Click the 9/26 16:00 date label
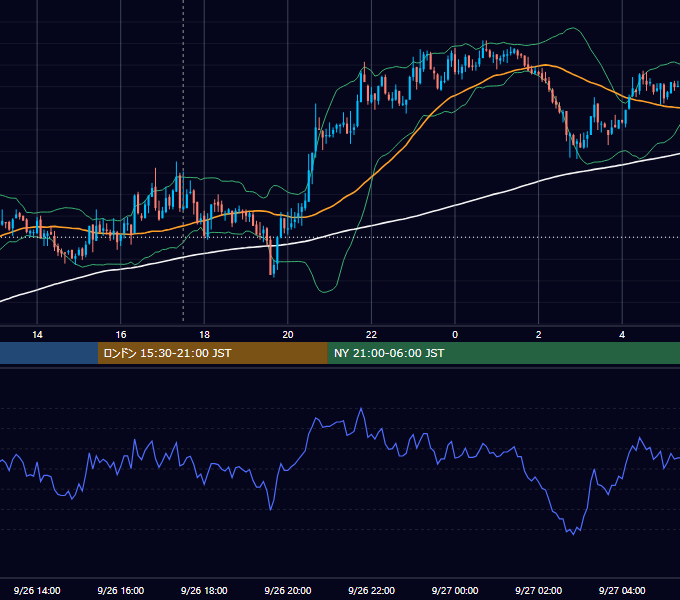Viewport: 680px width, 600px height. pyautogui.click(x=121, y=590)
